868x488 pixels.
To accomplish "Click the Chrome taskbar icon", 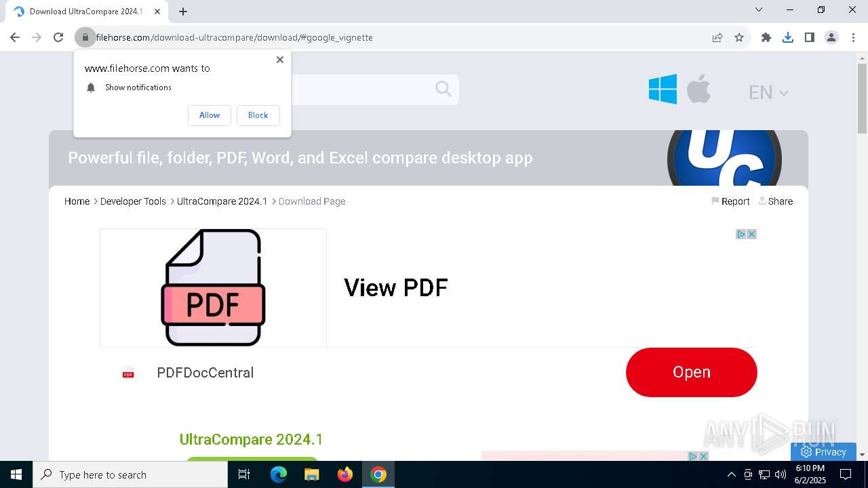I will coord(378,474).
